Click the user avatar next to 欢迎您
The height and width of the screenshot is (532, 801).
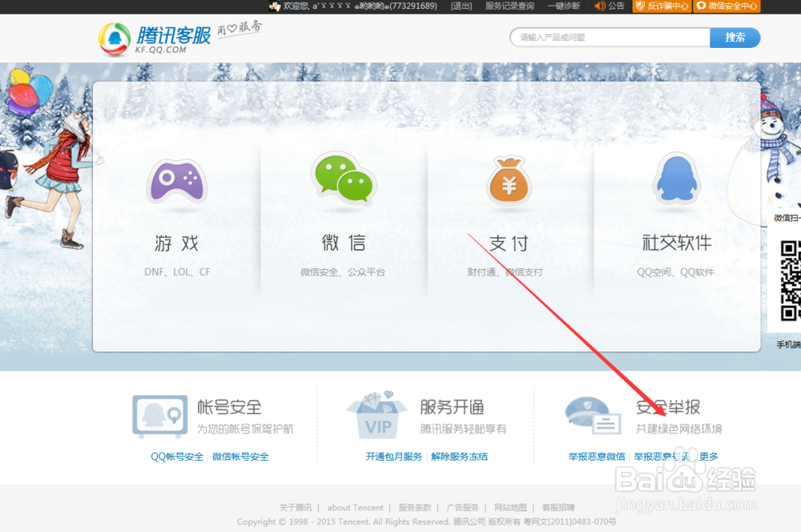click(275, 6)
